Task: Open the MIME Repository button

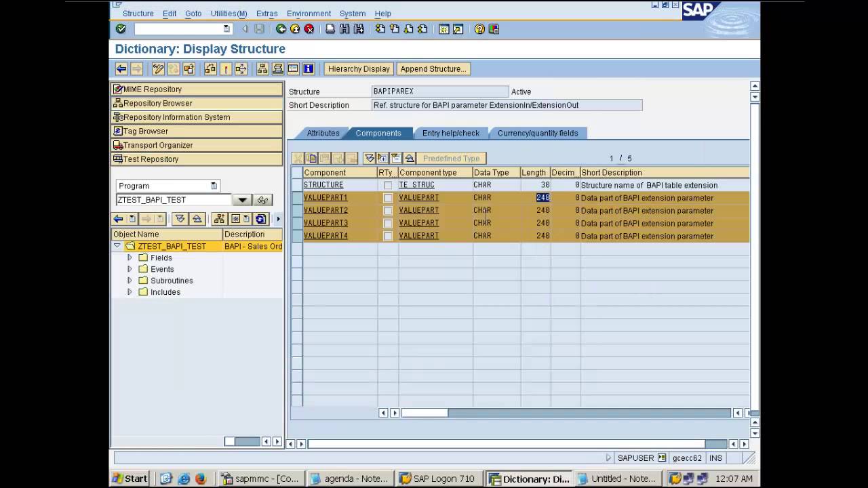Action: tap(197, 89)
